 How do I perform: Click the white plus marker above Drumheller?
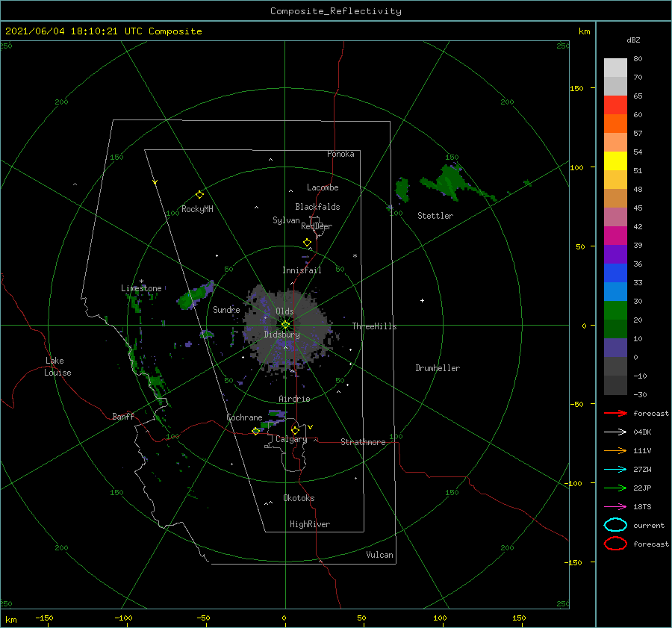[422, 300]
